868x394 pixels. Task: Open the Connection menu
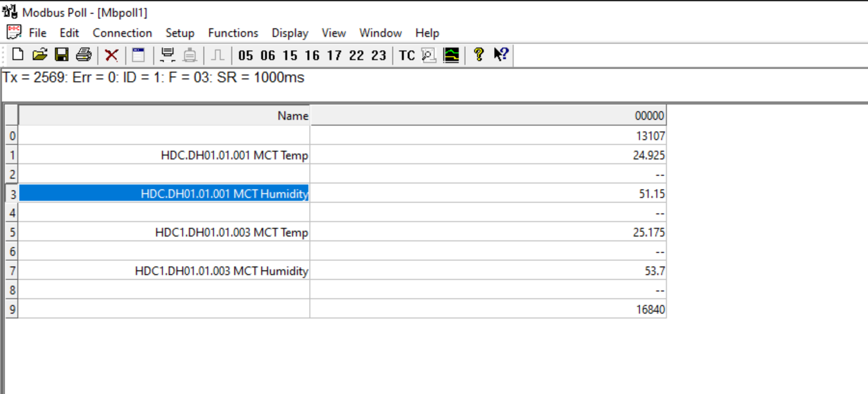122,33
